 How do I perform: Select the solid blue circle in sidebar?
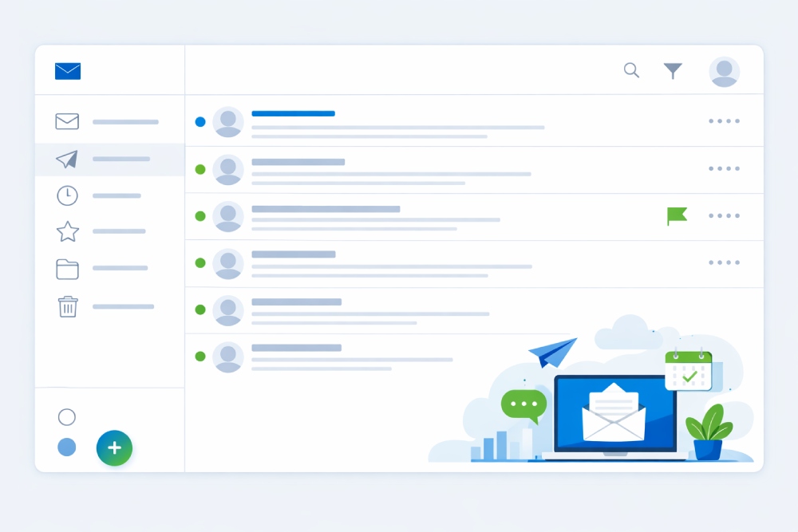point(67,447)
